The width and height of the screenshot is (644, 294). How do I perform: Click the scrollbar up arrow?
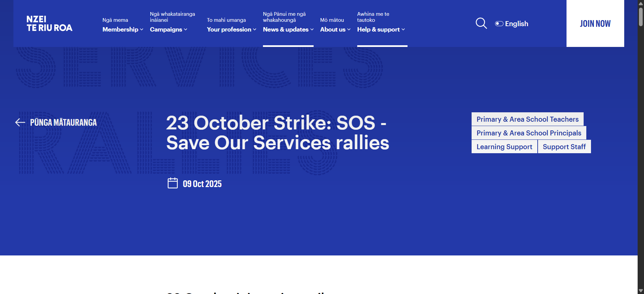coord(641,3)
